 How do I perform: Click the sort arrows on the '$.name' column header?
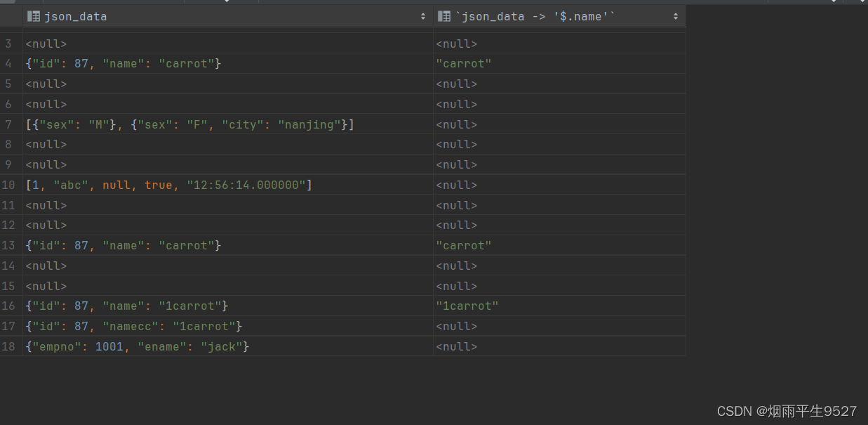point(674,15)
